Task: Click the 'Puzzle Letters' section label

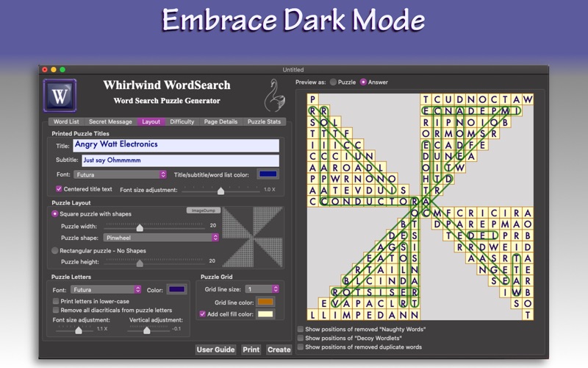Action: pyautogui.click(x=71, y=277)
